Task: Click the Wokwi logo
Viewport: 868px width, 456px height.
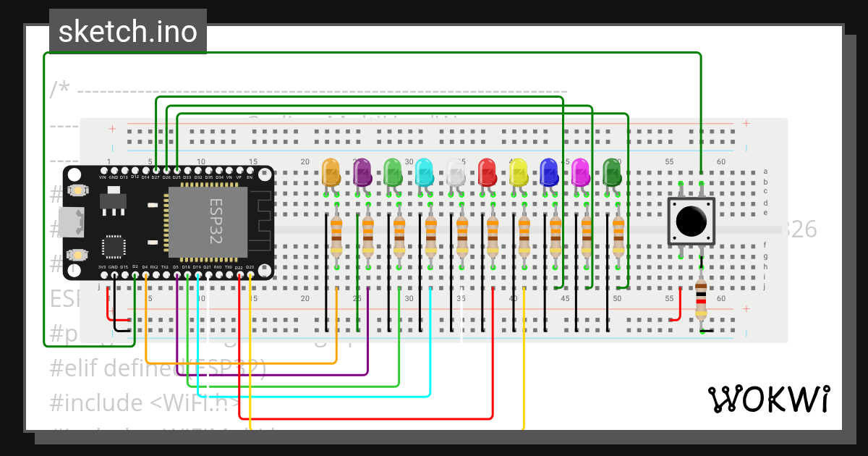Action: 767,400
